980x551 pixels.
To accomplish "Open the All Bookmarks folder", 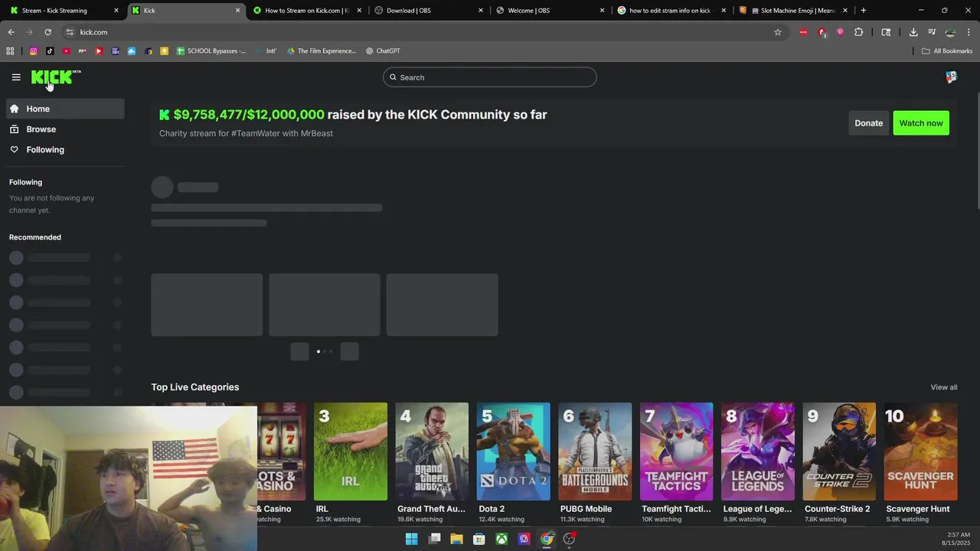I will 947,51.
